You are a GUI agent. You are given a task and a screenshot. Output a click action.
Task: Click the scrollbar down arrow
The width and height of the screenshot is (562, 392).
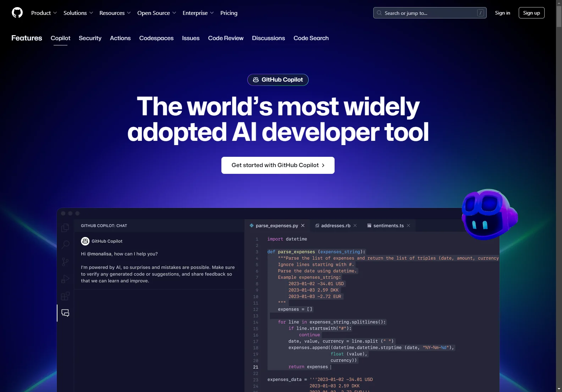coord(559,389)
